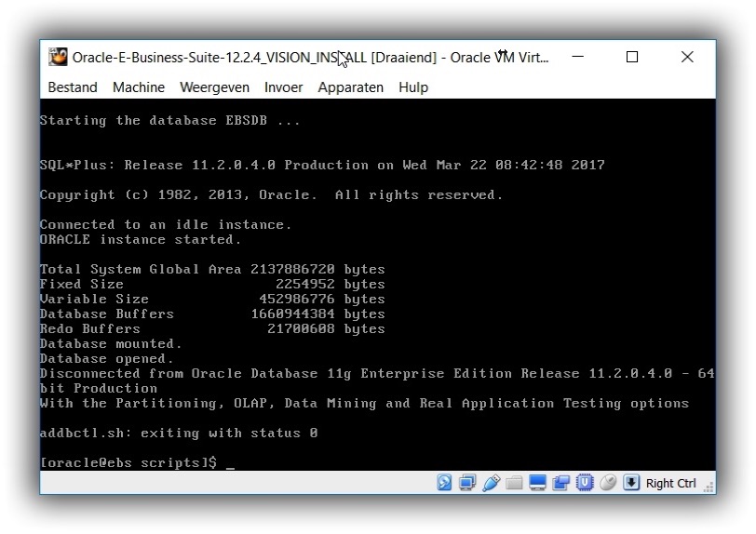
Task: Click the 'Copyright (c) 1982, 2013, Oracle.' line
Action: click(271, 194)
